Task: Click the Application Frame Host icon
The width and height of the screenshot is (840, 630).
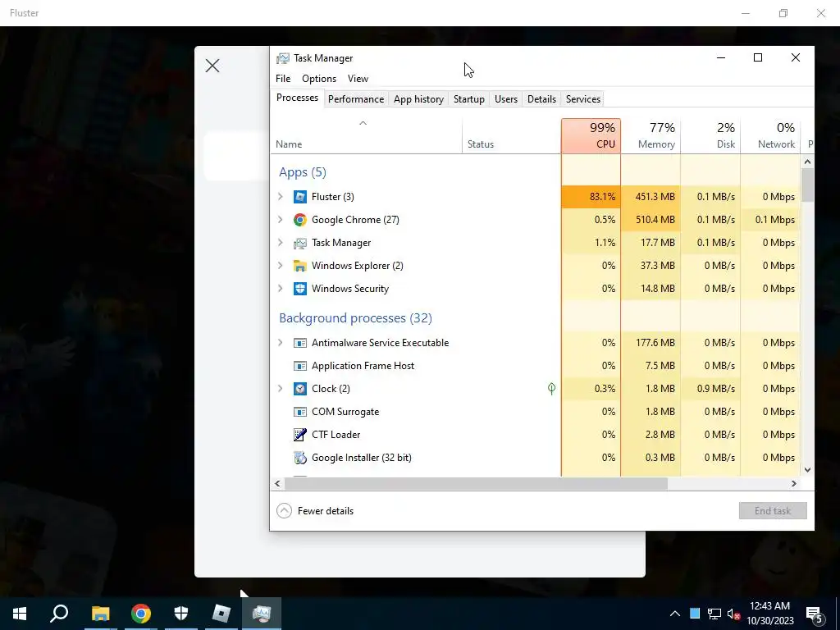Action: (x=300, y=366)
